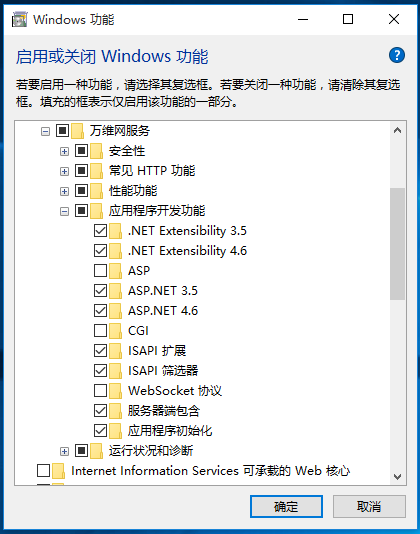This screenshot has width=420, height=534.
Task: Select the ISAPI 筛选器 tree item
Action: 163,371
